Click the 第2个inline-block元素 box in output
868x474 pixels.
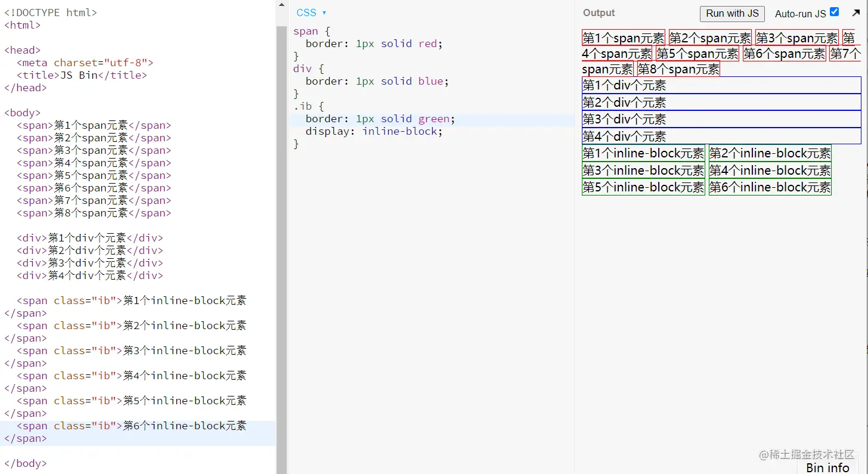[x=770, y=153]
